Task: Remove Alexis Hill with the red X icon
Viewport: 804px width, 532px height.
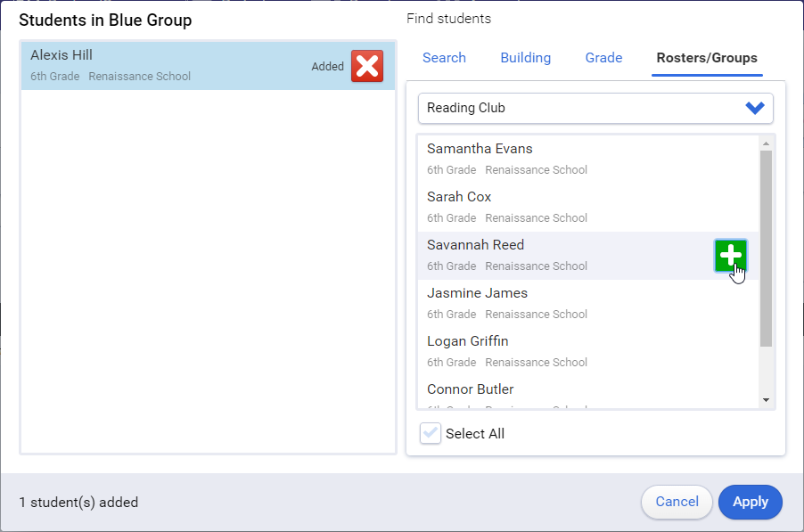Action: 367,66
